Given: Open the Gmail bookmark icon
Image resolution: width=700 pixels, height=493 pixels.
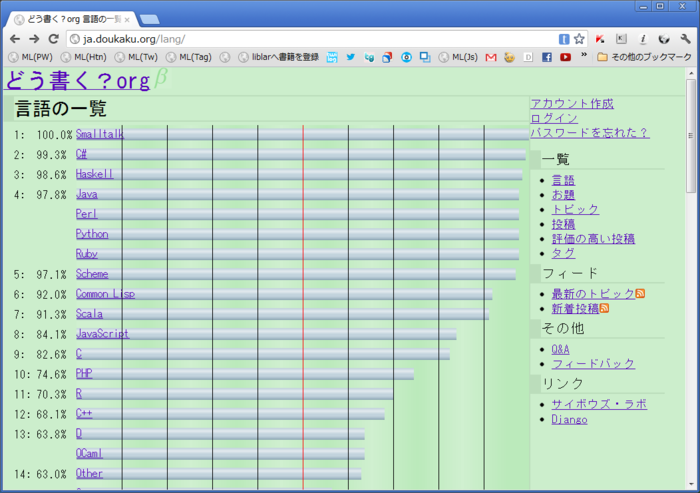Looking at the screenshot, I should click(491, 57).
